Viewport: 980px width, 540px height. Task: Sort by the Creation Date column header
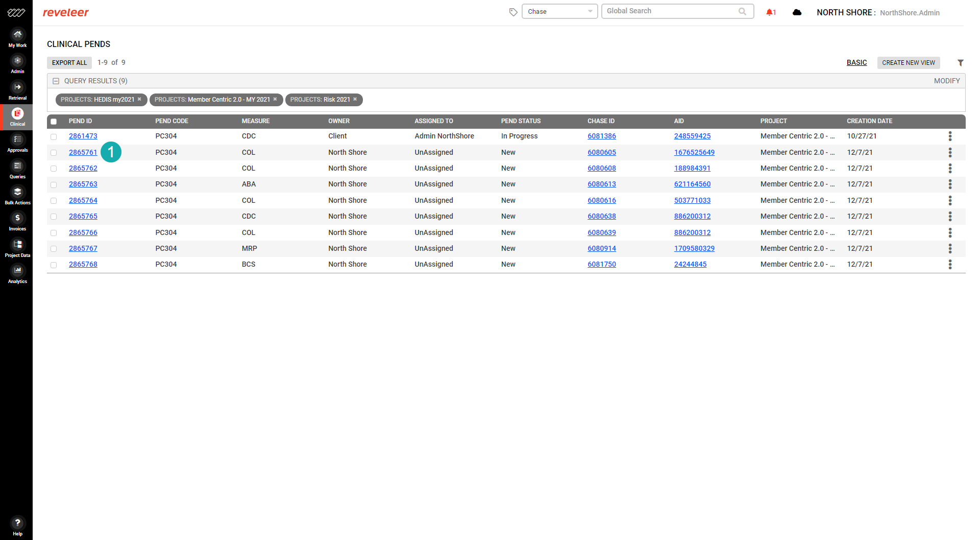pyautogui.click(x=870, y=121)
